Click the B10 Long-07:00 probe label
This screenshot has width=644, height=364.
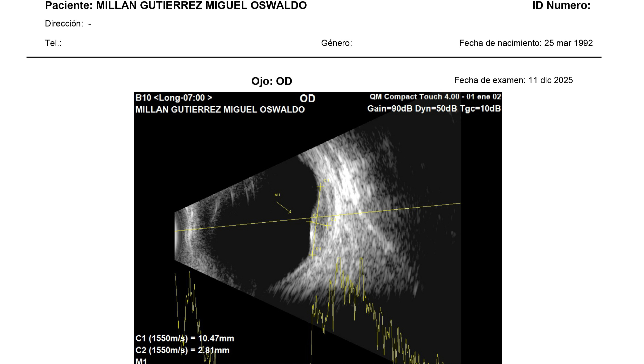[x=174, y=98]
